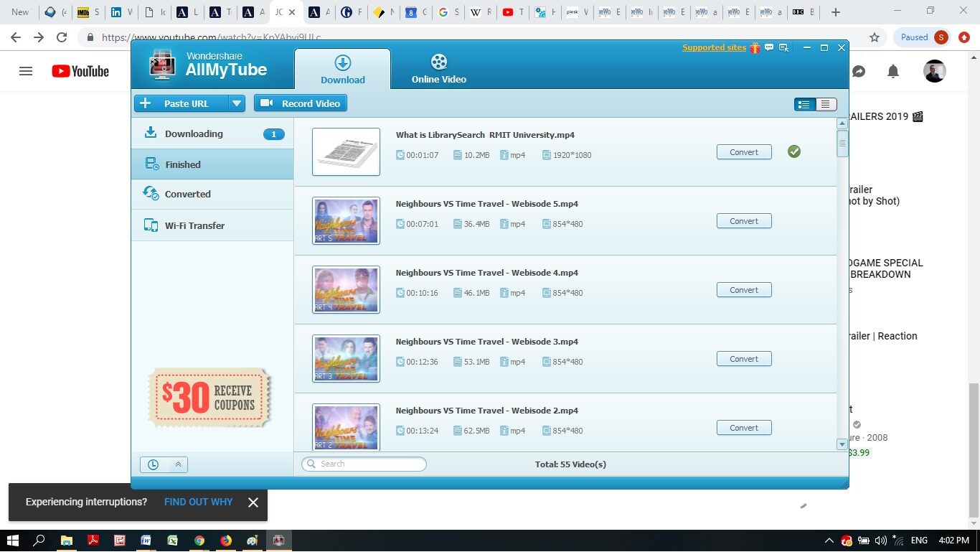Click the search field in AllMyTube
Screen dimensions: 980x552
click(364, 464)
